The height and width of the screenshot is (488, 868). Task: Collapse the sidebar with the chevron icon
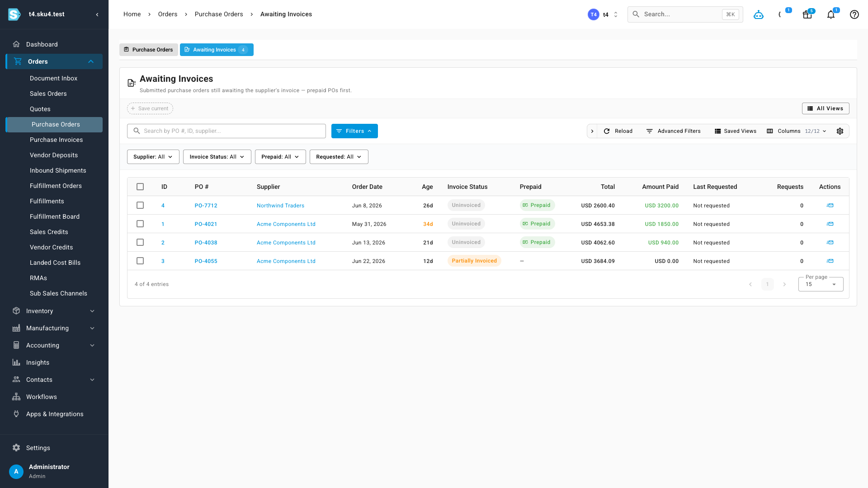click(x=97, y=14)
